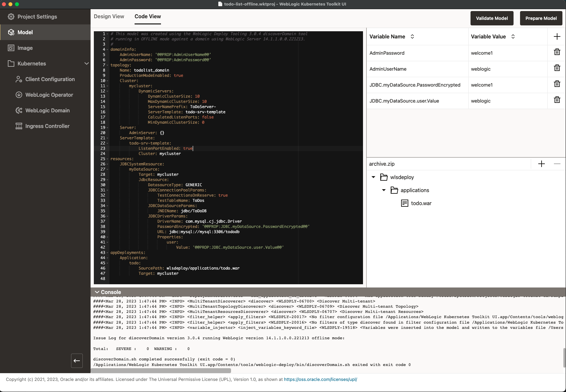The image size is (566, 392).
Task: Switch to Code View tab
Action: click(x=148, y=16)
